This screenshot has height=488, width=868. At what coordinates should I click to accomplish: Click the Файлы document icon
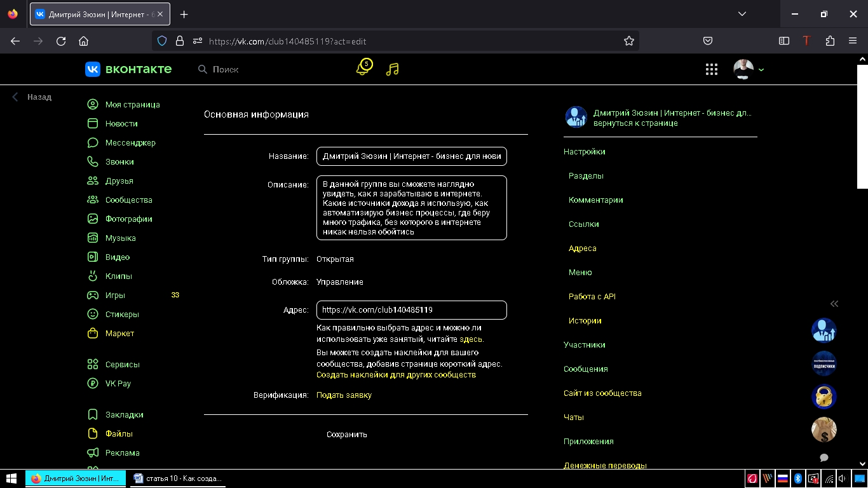coord(93,433)
